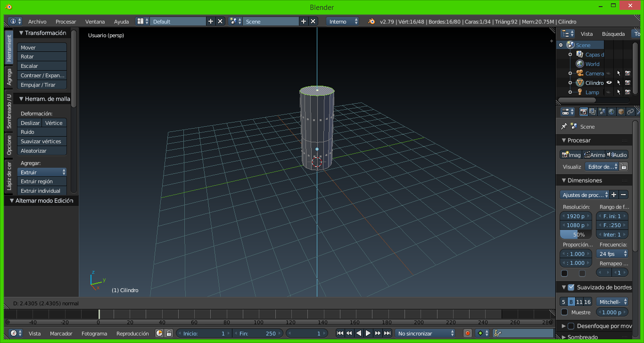Viewport: 644px width, 343px height.
Task: Delete the current Scene with X
Action: coord(313,22)
